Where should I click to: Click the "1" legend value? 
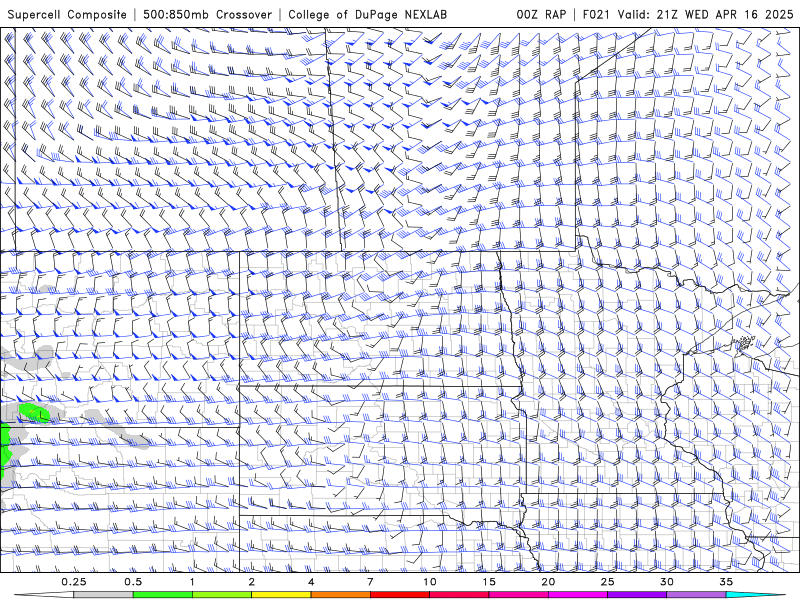[x=192, y=582]
